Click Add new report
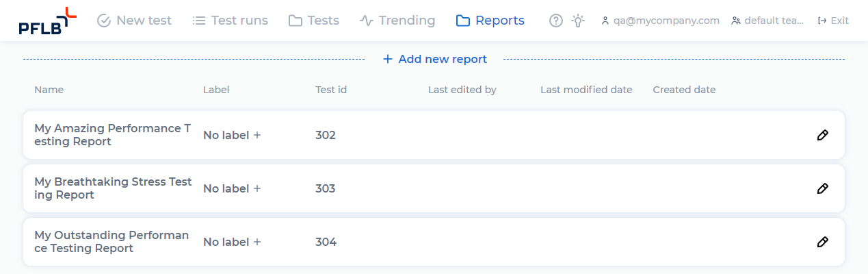 click(435, 60)
